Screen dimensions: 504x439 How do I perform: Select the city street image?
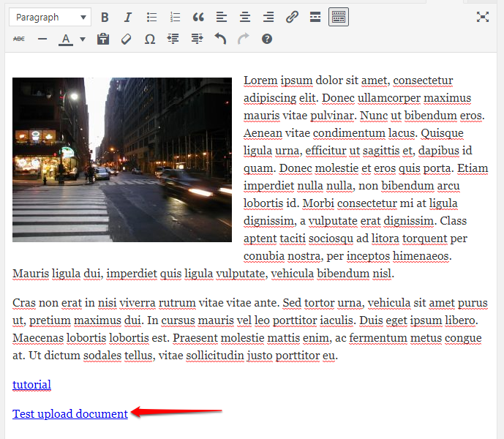tap(122, 160)
